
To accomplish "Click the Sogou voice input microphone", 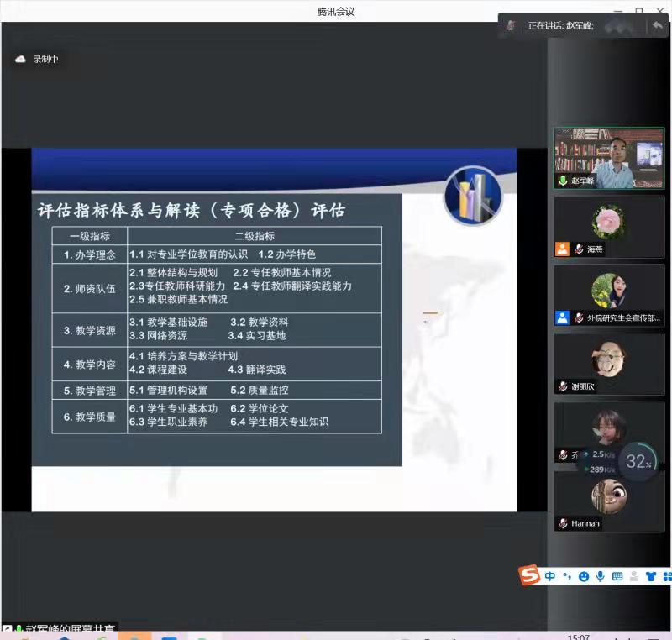I will (601, 576).
